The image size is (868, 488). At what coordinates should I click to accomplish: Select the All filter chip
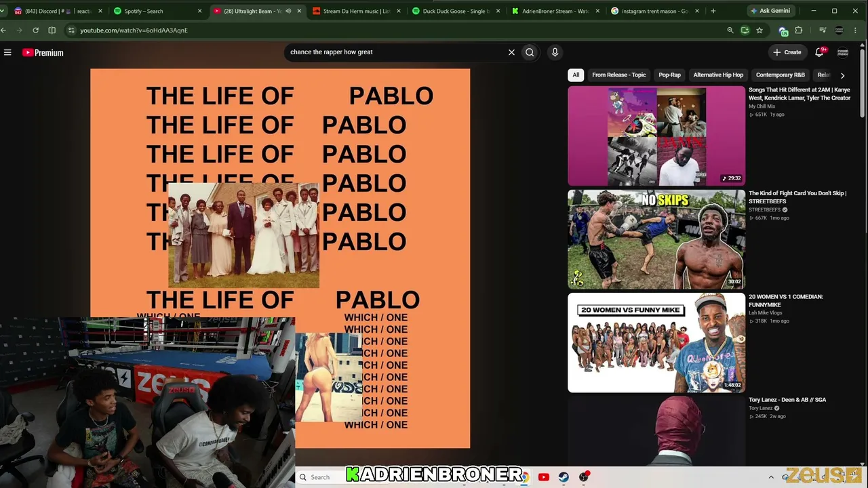coord(576,75)
